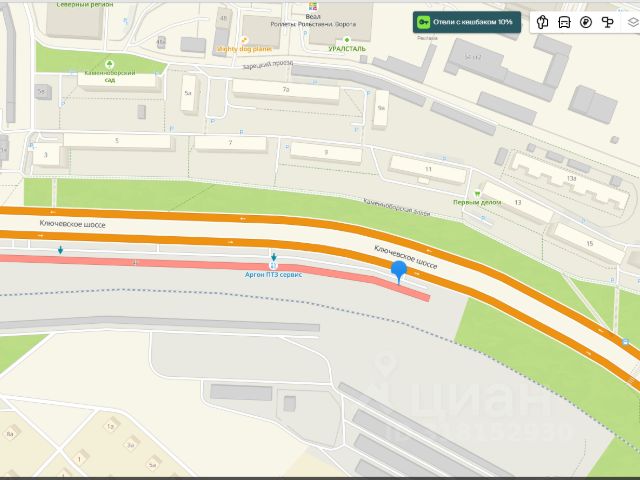Viewport: 640px width, 480px height.
Task: Open the city guide tree icon
Action: pos(542,22)
